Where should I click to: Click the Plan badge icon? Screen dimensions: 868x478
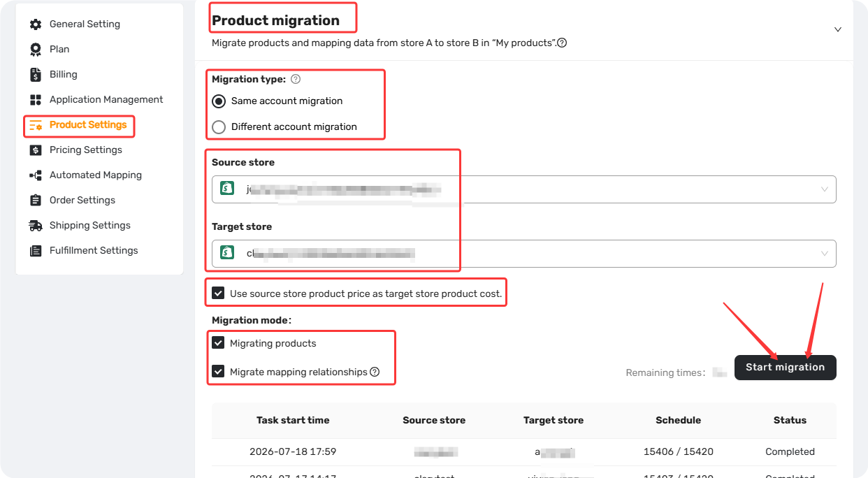pos(36,50)
